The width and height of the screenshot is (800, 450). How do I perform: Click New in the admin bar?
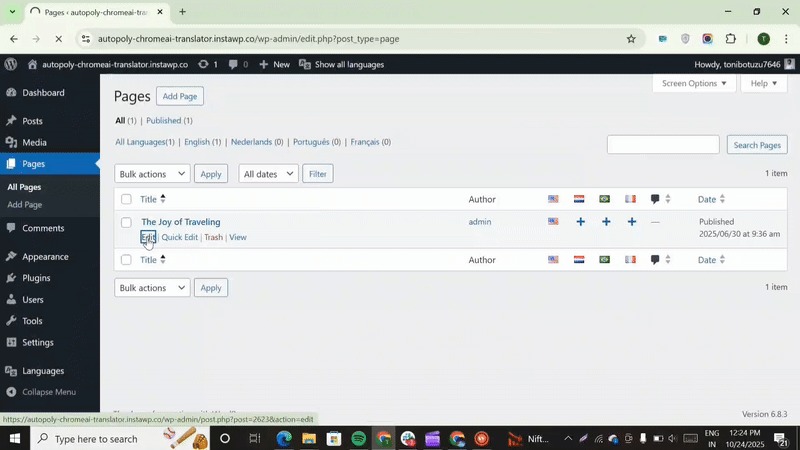(x=274, y=64)
